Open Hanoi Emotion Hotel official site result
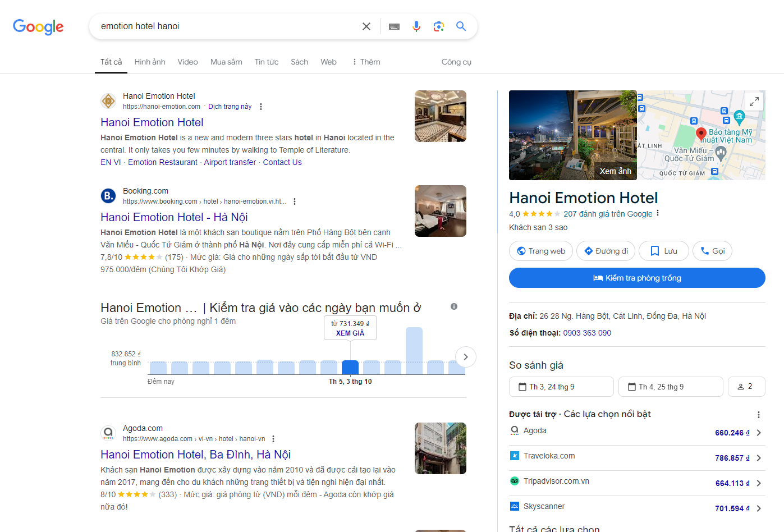784x532 pixels. [x=152, y=122]
